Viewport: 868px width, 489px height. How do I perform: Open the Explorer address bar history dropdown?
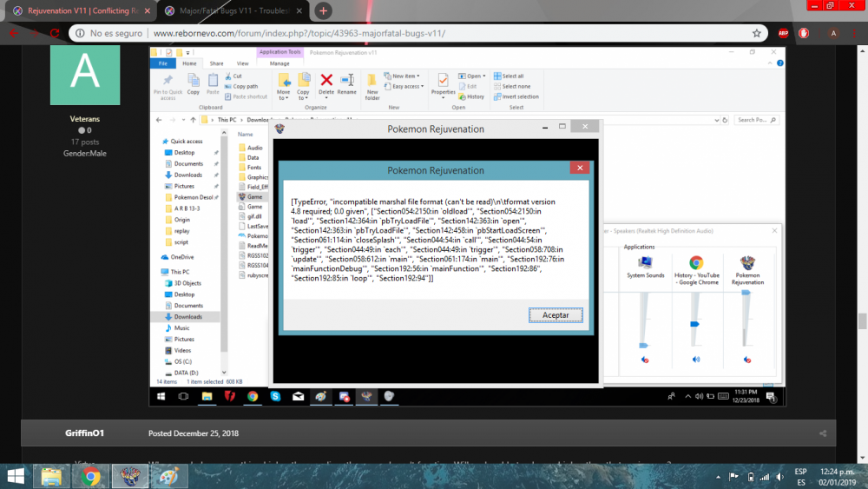(x=717, y=120)
